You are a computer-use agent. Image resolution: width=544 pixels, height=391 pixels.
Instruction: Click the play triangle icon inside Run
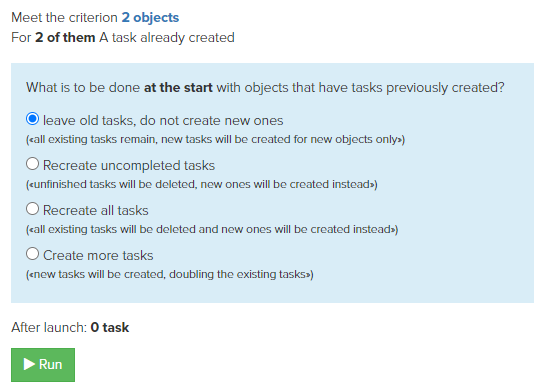point(29,364)
